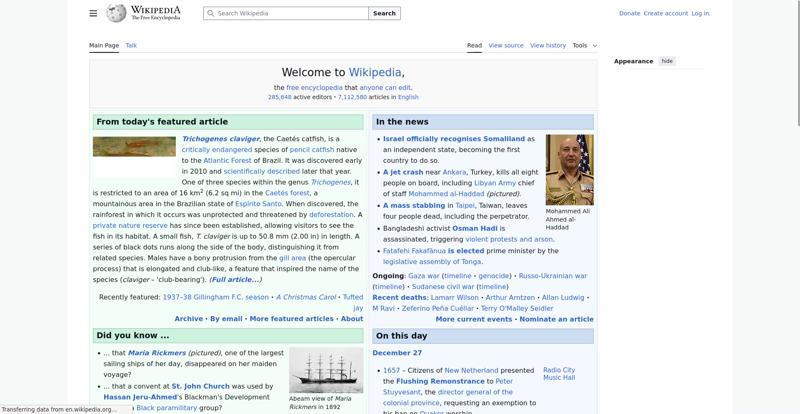Click the Wikipedia globe logo
The height and width of the screenshot is (414, 800).
[117, 13]
